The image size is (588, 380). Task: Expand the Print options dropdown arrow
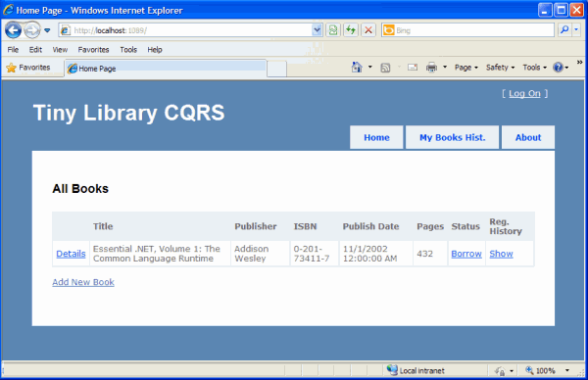pyautogui.click(x=445, y=67)
